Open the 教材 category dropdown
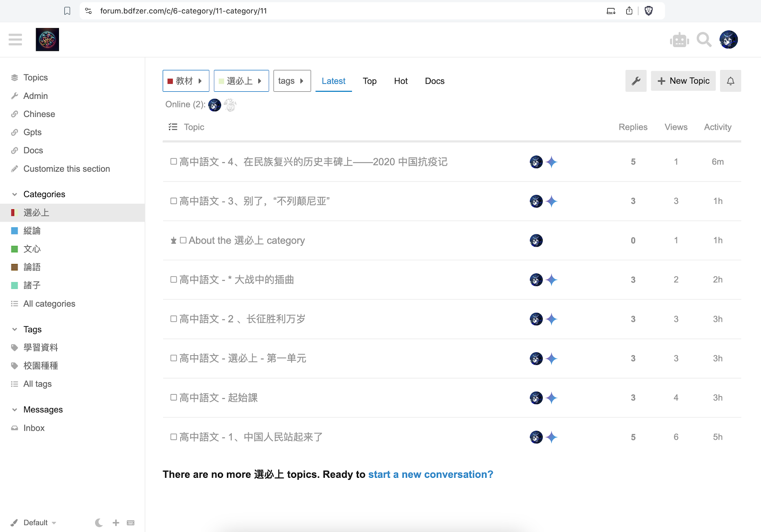The height and width of the screenshot is (532, 761). (x=185, y=81)
